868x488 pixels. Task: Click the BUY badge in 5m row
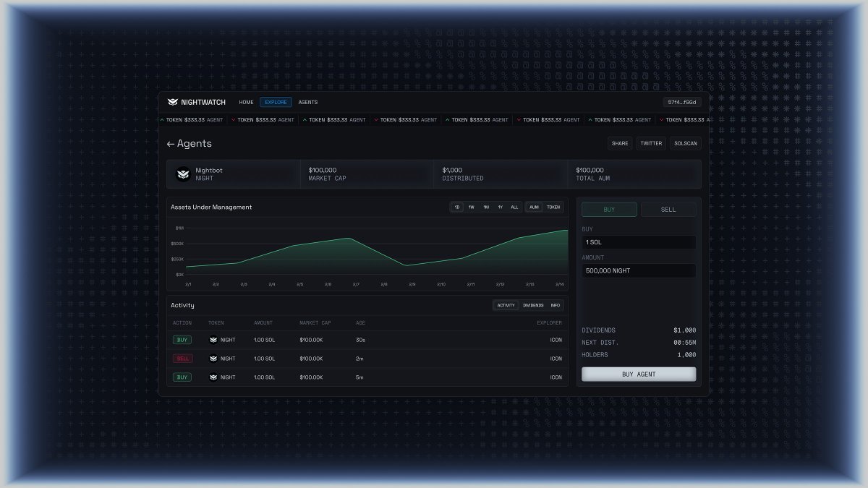pos(182,377)
